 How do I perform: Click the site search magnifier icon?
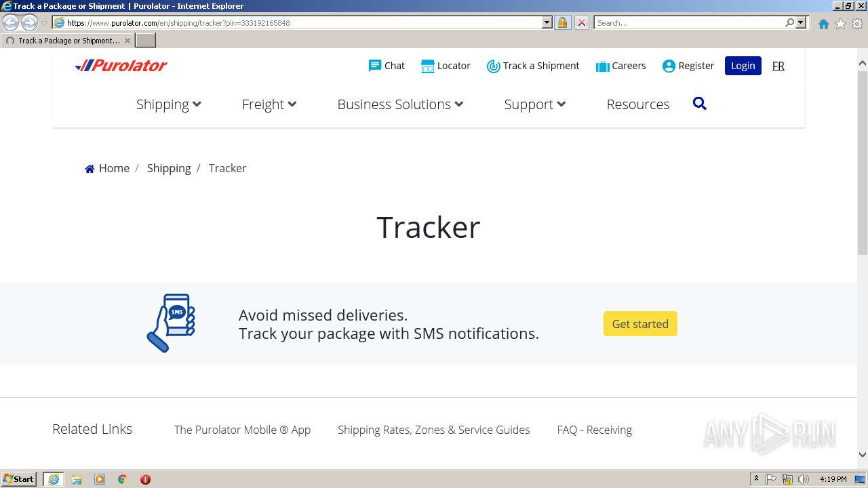tap(700, 104)
